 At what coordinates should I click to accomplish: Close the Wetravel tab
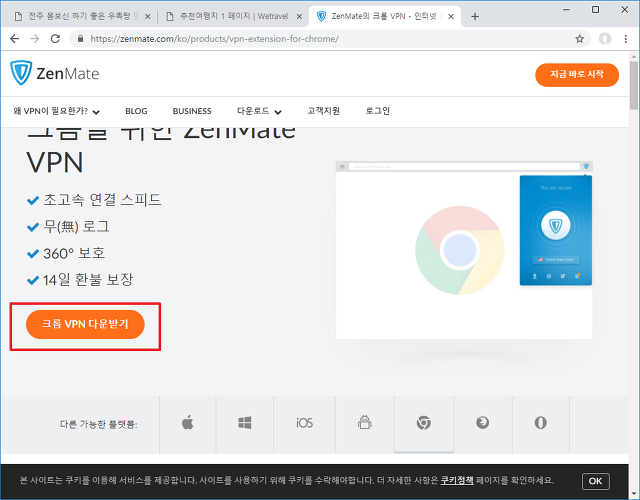299,16
